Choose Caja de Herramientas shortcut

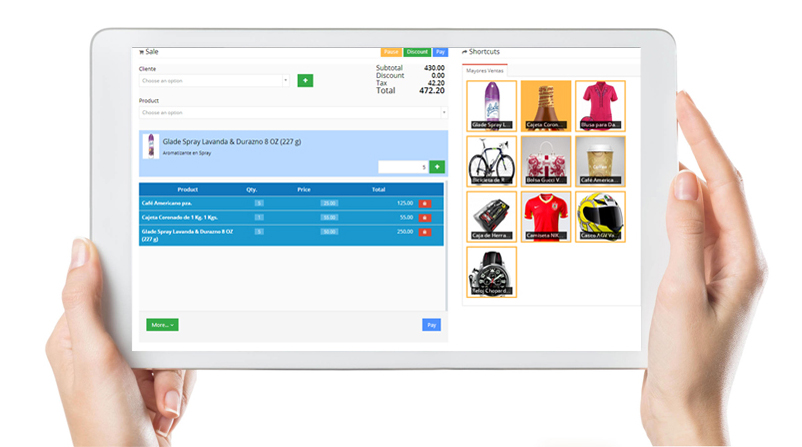coord(491,216)
